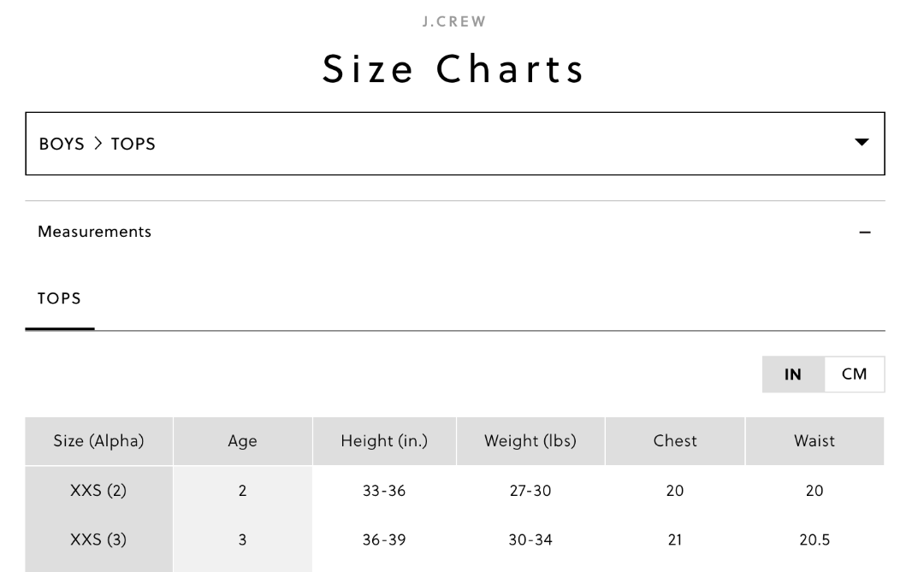924x572 pixels.
Task: Click the Chest column header
Action: [x=675, y=441]
